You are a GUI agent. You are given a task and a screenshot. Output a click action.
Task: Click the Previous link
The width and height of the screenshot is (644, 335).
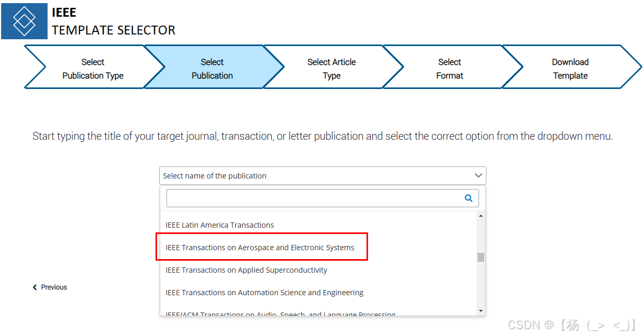50,287
